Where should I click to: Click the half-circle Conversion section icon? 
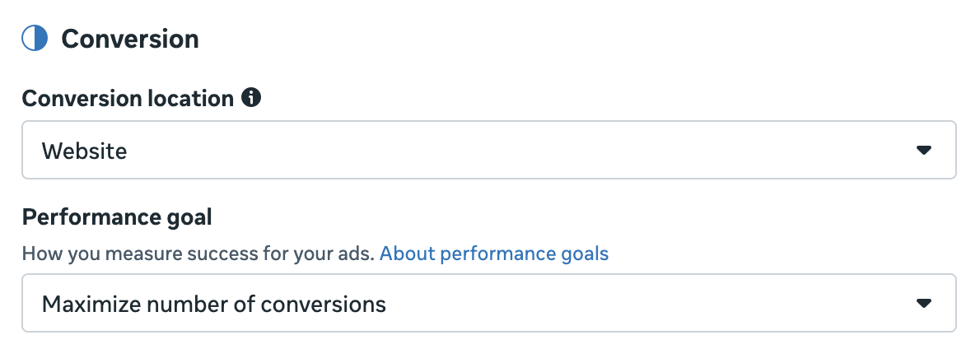tap(35, 39)
